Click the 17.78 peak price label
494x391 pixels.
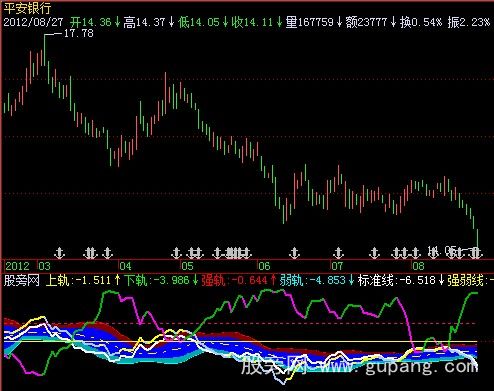click(78, 33)
